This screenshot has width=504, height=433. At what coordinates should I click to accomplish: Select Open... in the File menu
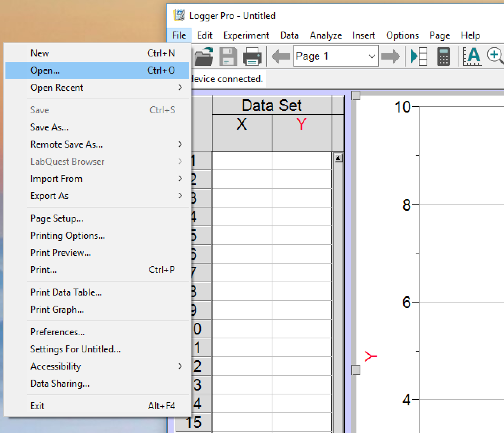(x=97, y=70)
